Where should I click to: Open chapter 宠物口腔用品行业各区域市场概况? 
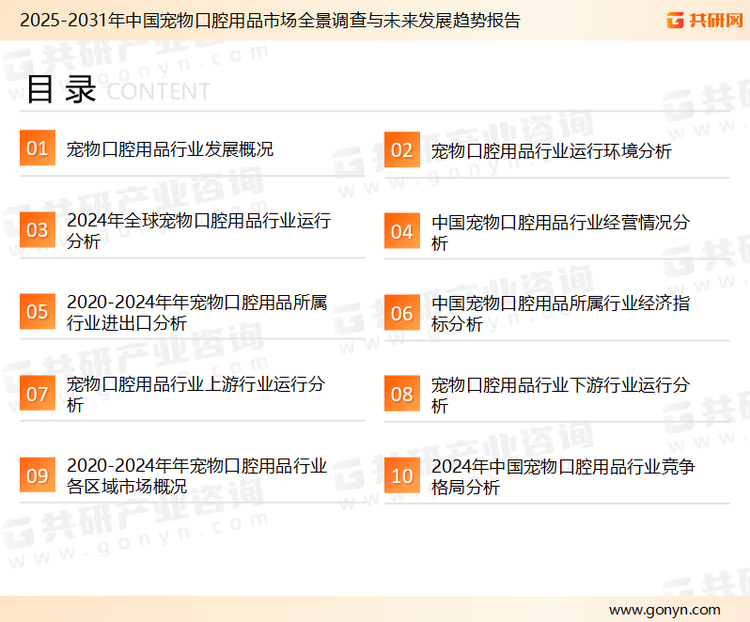coord(197,476)
